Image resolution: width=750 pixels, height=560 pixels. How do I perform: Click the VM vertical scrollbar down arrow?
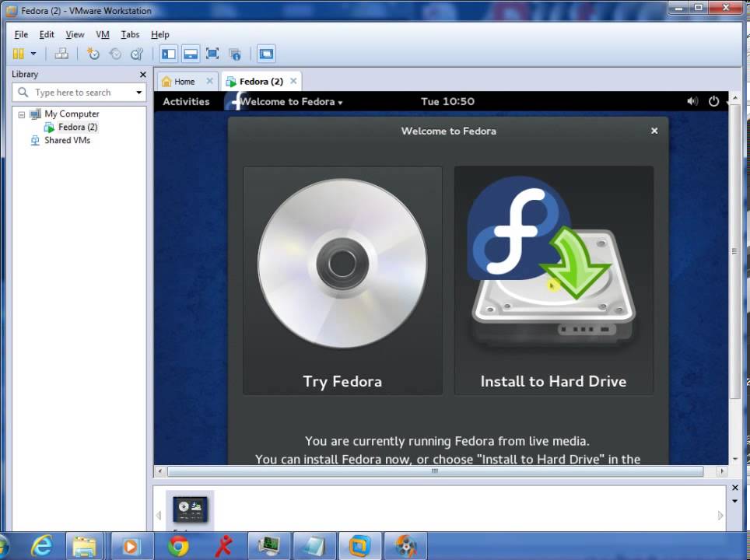tap(734, 459)
